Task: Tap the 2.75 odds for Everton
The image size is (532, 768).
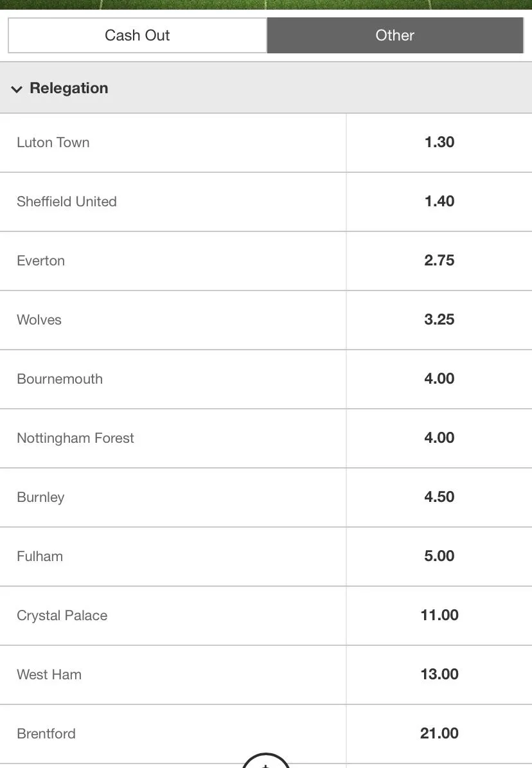Action: coord(439,260)
